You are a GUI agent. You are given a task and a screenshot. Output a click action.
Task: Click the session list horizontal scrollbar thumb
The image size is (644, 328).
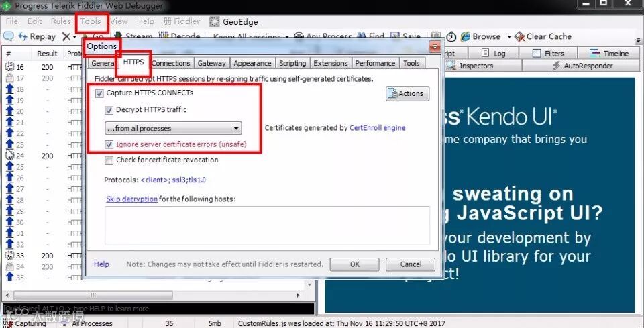point(93,296)
